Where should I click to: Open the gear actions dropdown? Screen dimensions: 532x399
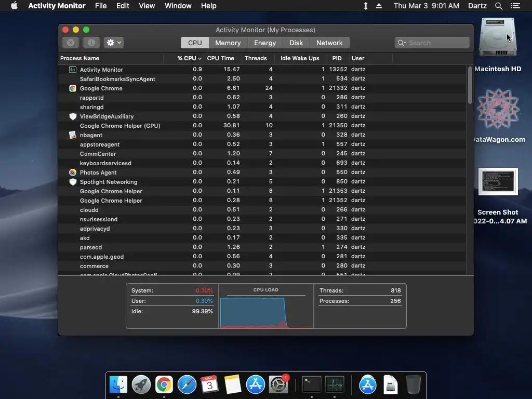pos(114,43)
